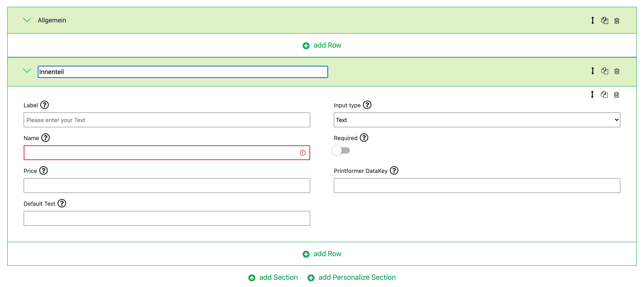Duplicate the Innenteil section
The height and width of the screenshot is (287, 644).
pos(605,71)
